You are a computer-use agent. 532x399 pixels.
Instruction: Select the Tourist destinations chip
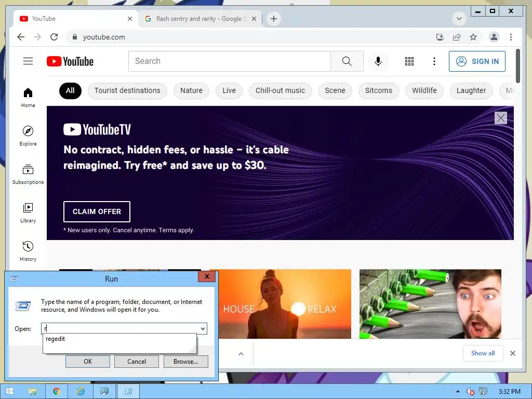[x=127, y=90]
